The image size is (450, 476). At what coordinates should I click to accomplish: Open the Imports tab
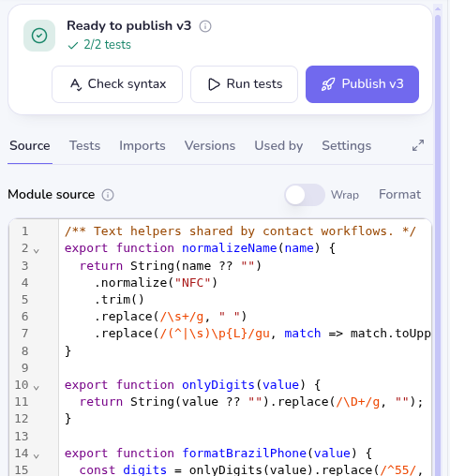tap(142, 146)
